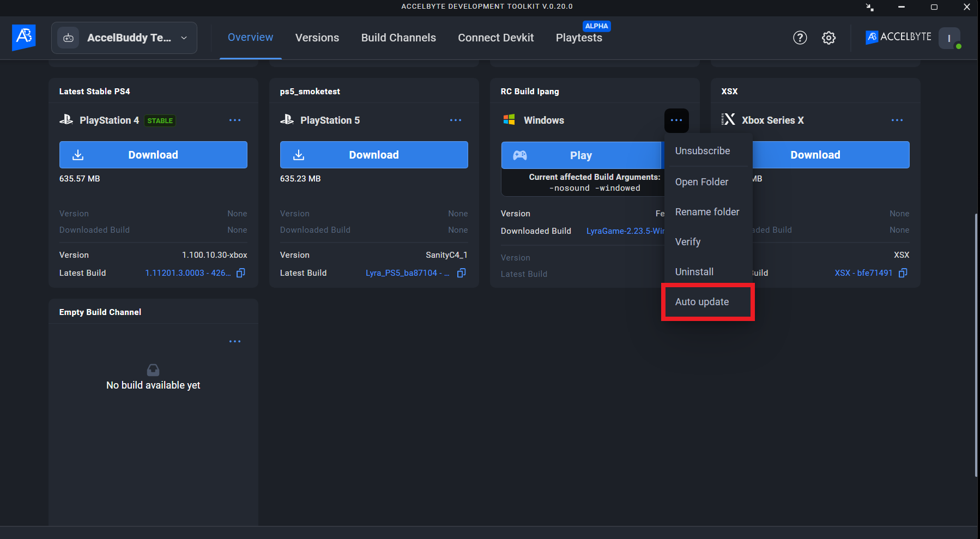
Task: Minimize the AccelByte toolkit window
Action: click(902, 7)
